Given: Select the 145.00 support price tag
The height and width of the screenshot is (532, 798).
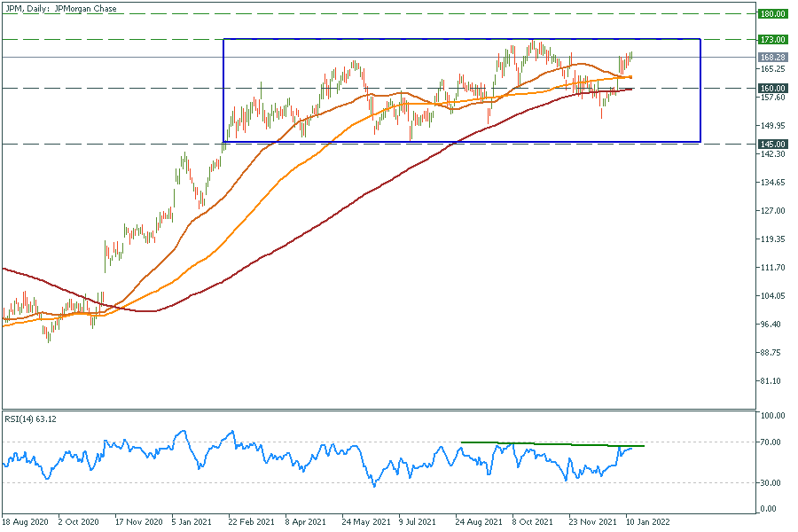Looking at the screenshot, I should pos(773,144).
